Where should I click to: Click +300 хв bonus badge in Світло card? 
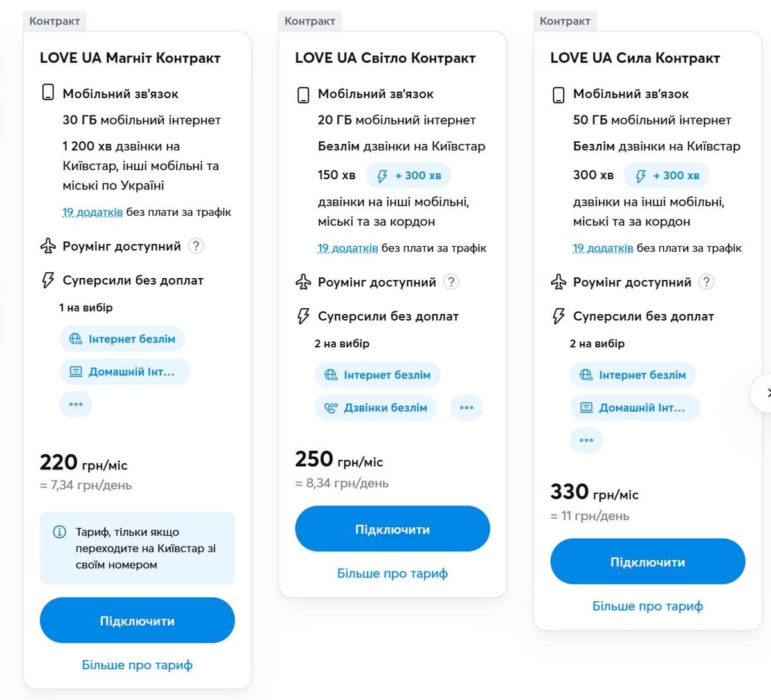[x=409, y=175]
